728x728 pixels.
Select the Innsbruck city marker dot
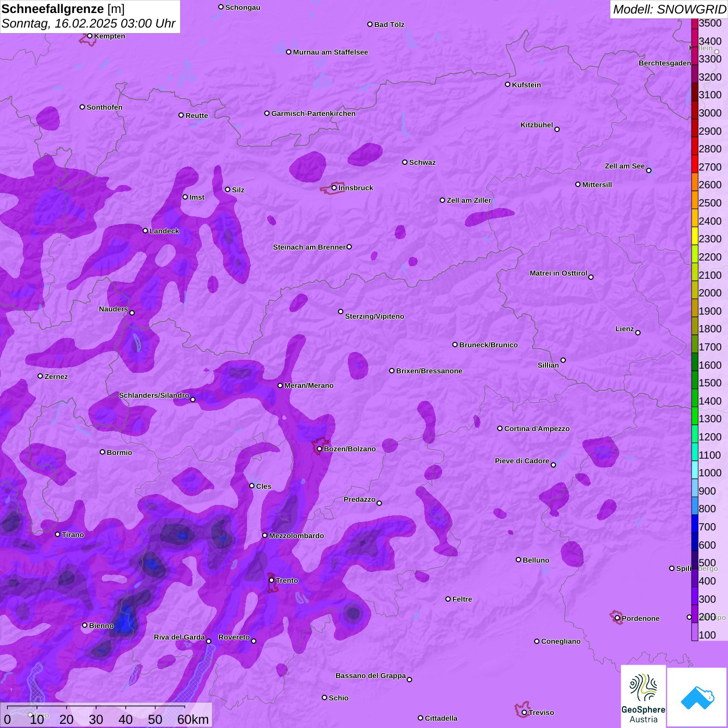(x=334, y=188)
